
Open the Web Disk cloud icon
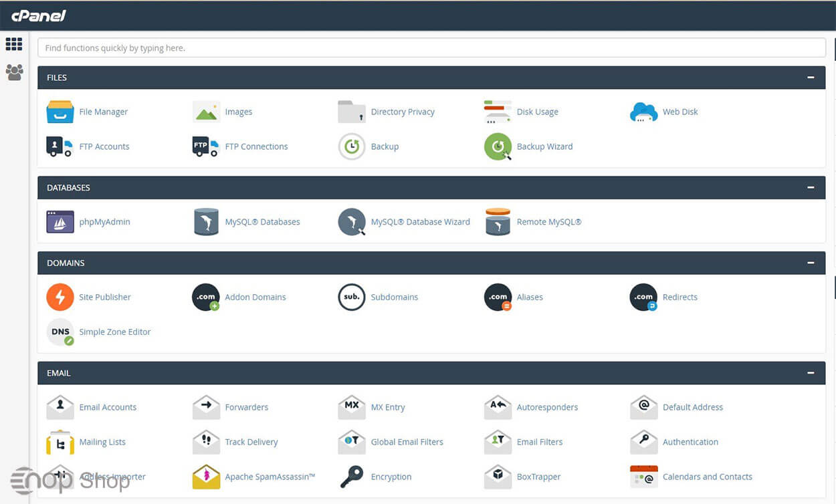coord(643,112)
